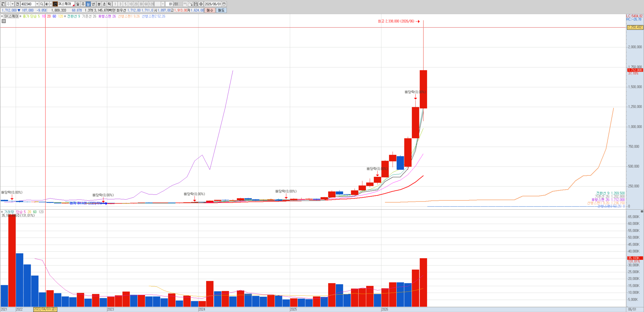644x312 pixels.
Task: Open stock search with the magnifier icon
Action: 42,4
